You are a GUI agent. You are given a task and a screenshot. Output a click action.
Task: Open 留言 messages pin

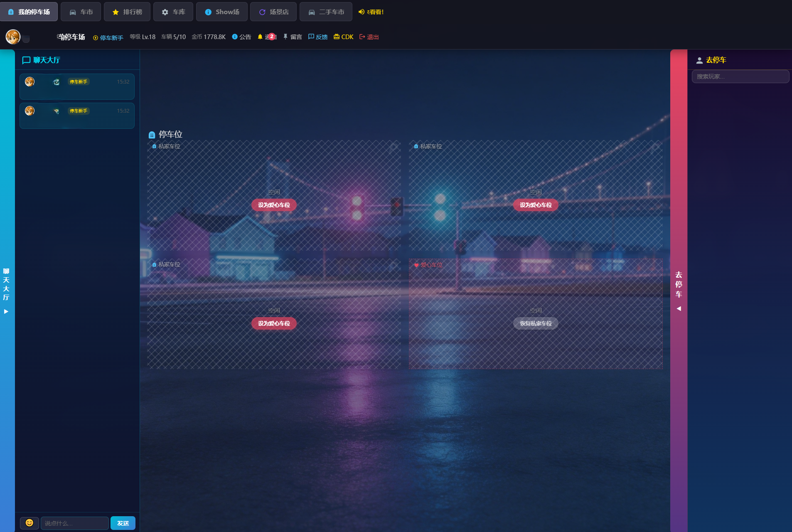[x=293, y=37]
